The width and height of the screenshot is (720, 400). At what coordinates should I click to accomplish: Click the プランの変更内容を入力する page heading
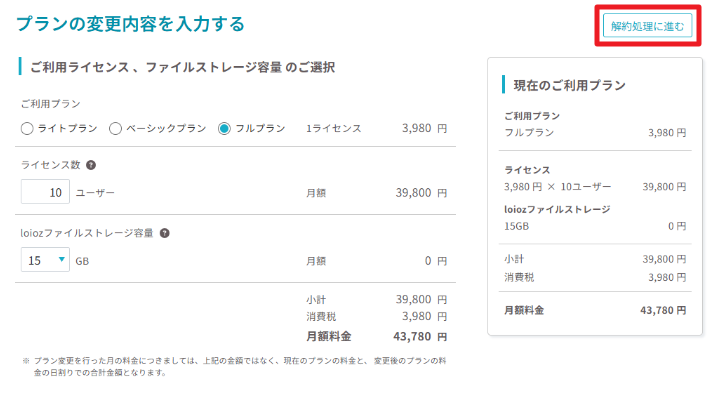pos(131,24)
